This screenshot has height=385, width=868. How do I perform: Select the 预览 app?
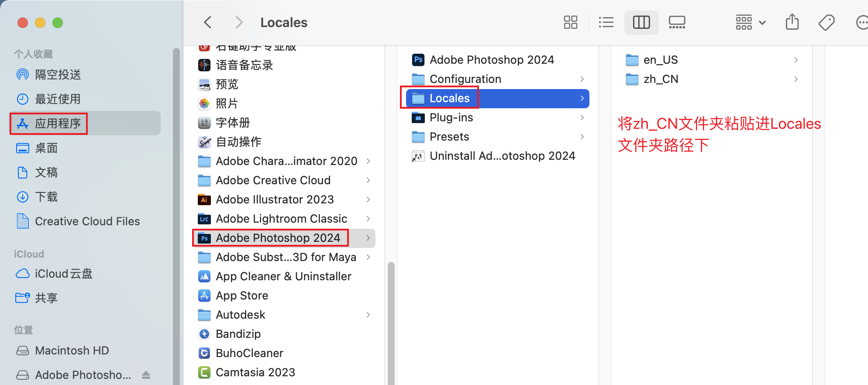284,84
